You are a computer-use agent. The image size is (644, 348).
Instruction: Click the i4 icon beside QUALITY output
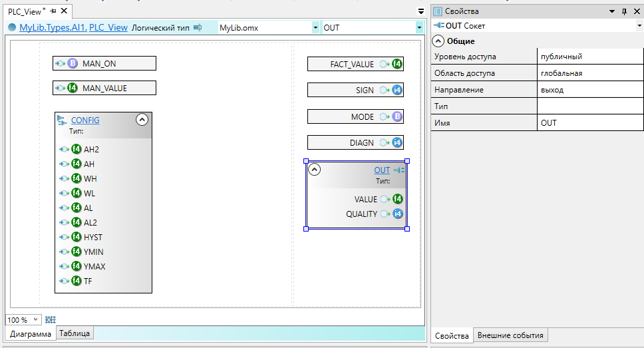pos(397,214)
